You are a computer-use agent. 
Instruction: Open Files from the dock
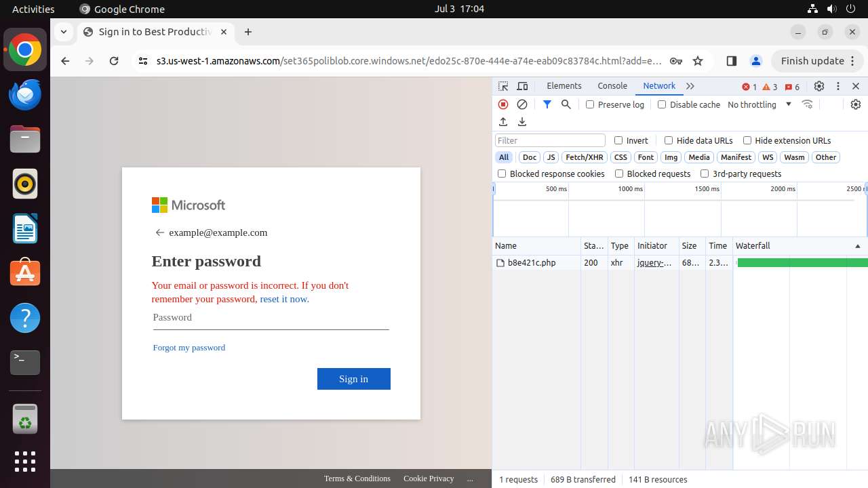pos(25,140)
